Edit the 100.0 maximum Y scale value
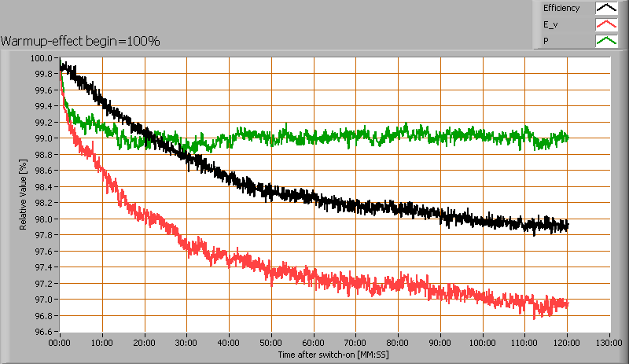 pos(41,58)
